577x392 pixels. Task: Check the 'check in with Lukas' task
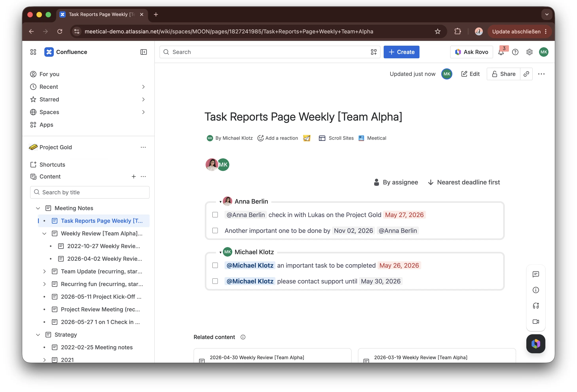[215, 215]
